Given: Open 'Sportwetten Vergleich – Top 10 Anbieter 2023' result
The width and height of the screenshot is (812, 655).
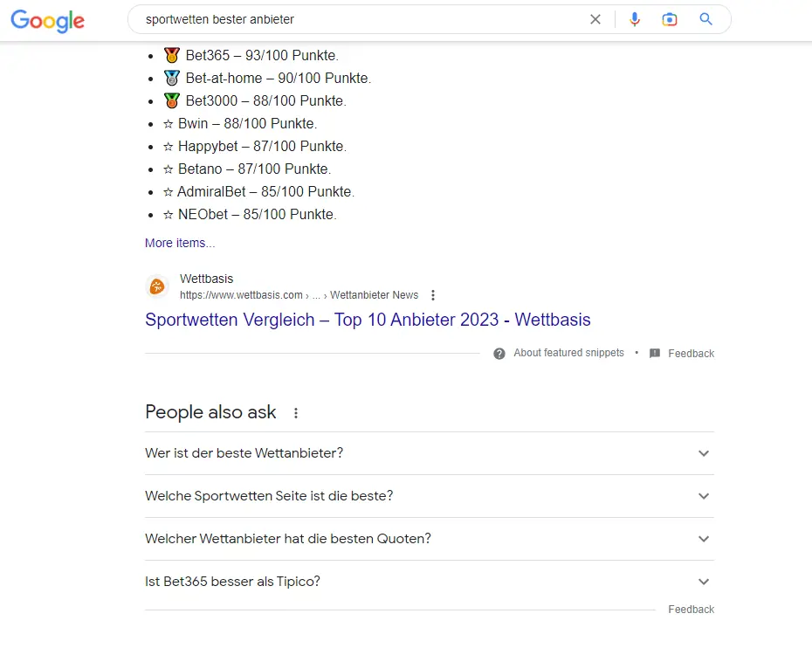Looking at the screenshot, I should [368, 320].
